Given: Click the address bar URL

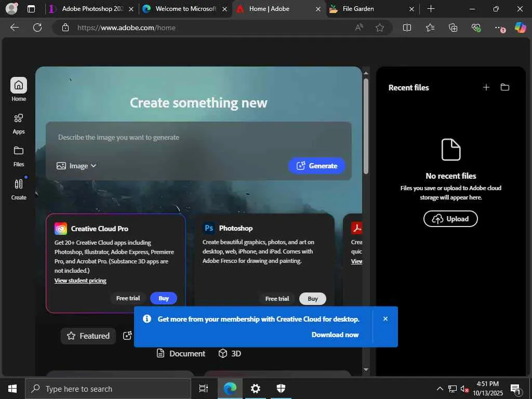Looking at the screenshot, I should point(126,28).
